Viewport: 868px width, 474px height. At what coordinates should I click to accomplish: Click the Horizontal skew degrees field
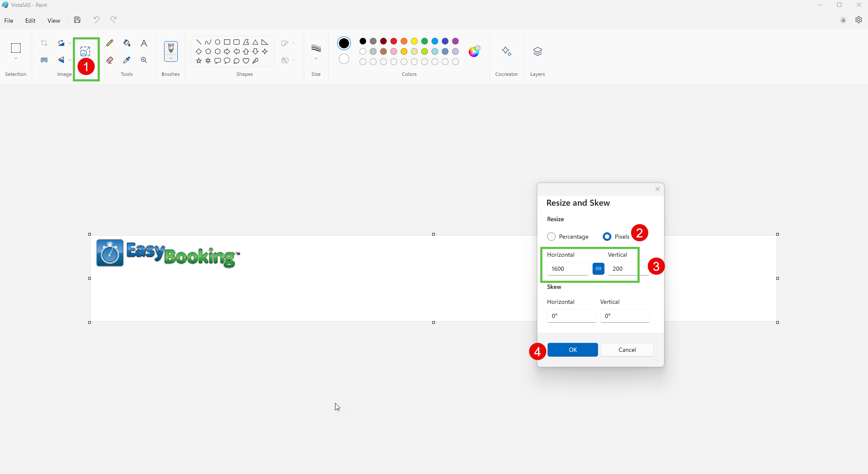pyautogui.click(x=572, y=316)
